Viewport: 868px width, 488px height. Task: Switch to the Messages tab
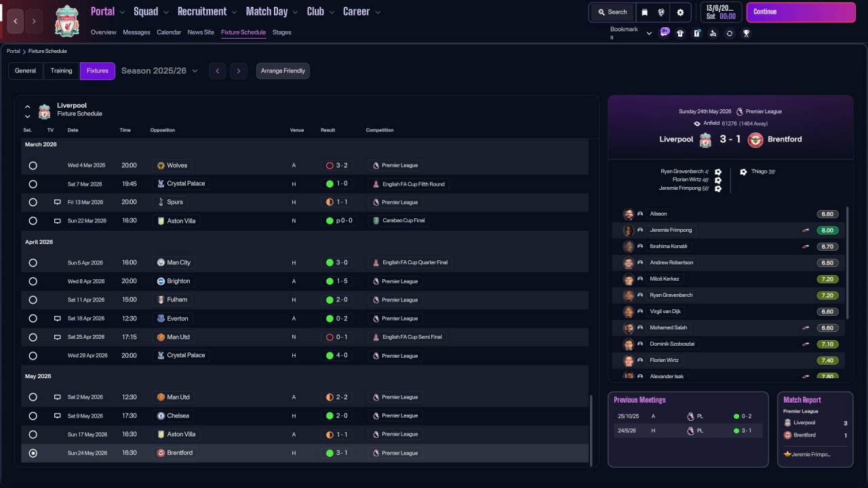tap(136, 33)
